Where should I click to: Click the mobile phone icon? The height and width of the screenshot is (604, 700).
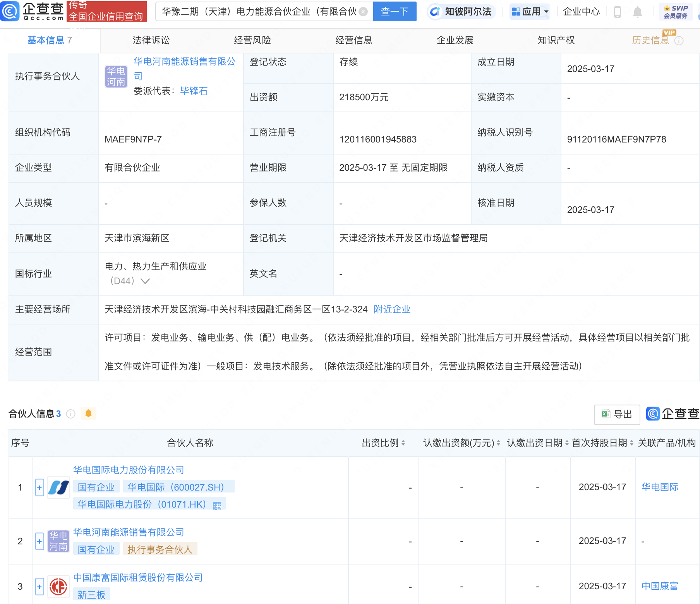click(x=618, y=12)
